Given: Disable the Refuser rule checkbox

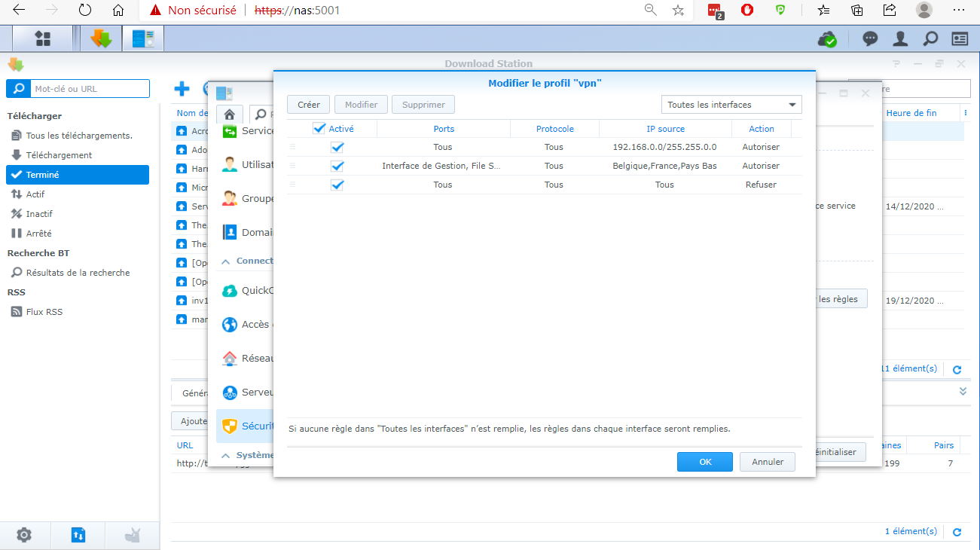Looking at the screenshot, I should tap(337, 185).
